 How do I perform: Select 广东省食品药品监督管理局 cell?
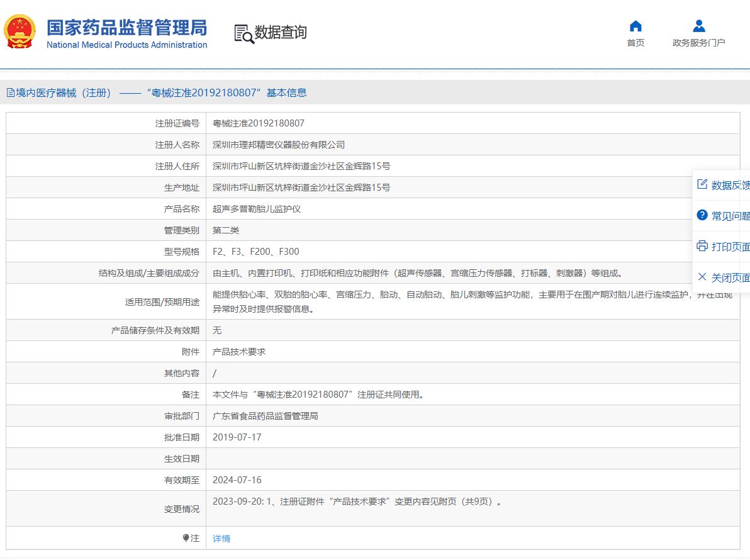266,416
